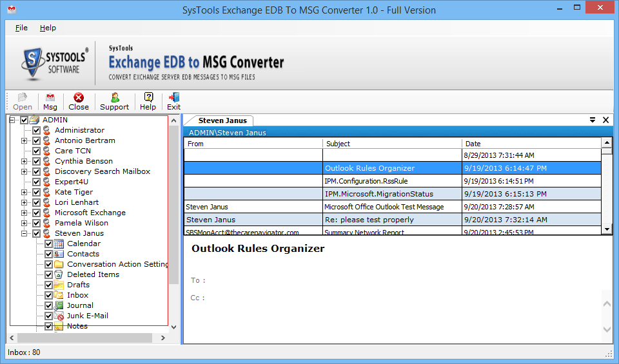Select the 'Re: please test properly' message
This screenshot has width=619, height=364.
click(393, 220)
